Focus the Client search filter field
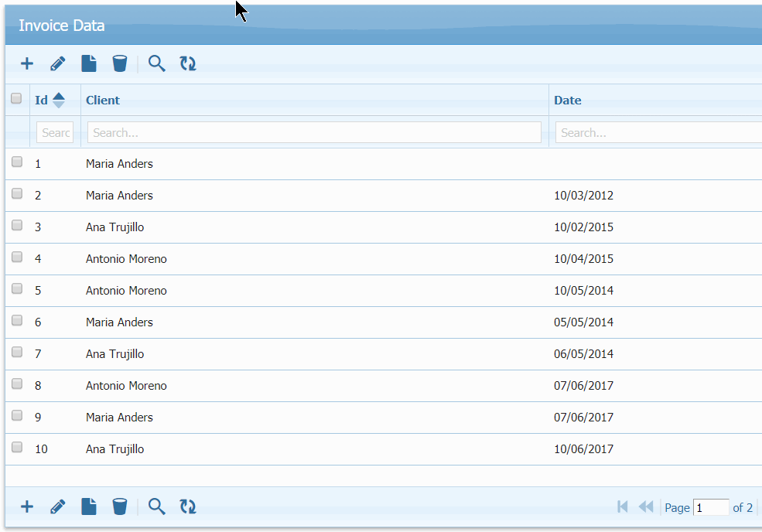The width and height of the screenshot is (762, 532). pyautogui.click(x=314, y=132)
